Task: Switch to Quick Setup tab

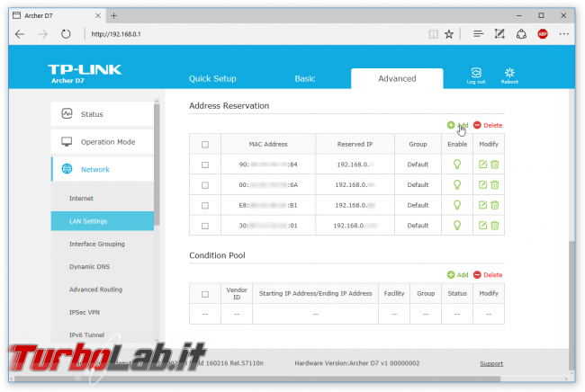Action: 212,78
